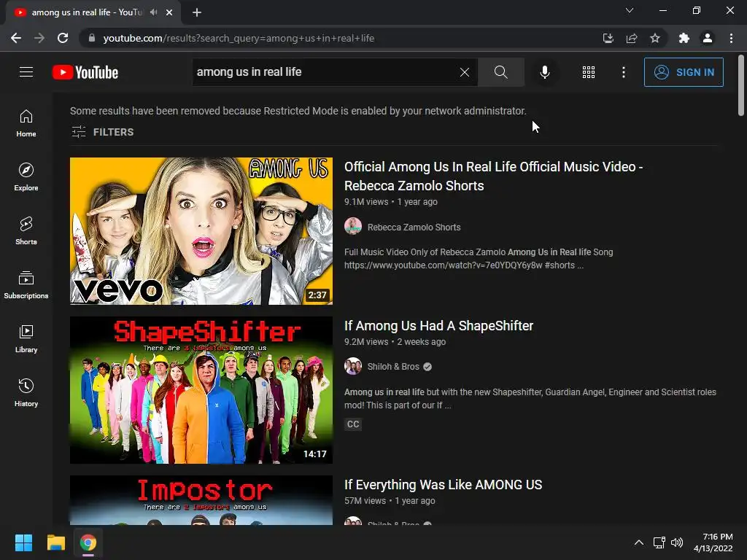Click the install app icon in address bar
Image resolution: width=747 pixels, height=560 pixels.
(608, 38)
